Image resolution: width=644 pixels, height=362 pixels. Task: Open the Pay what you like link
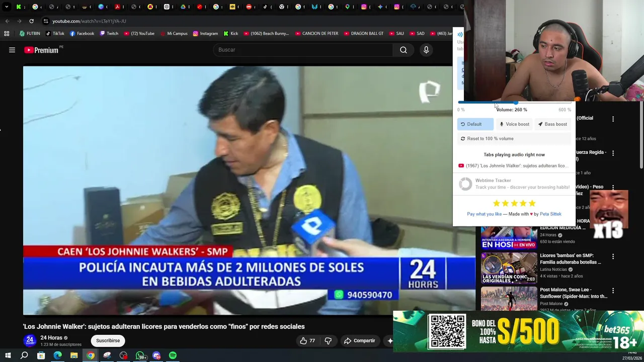[484, 214]
